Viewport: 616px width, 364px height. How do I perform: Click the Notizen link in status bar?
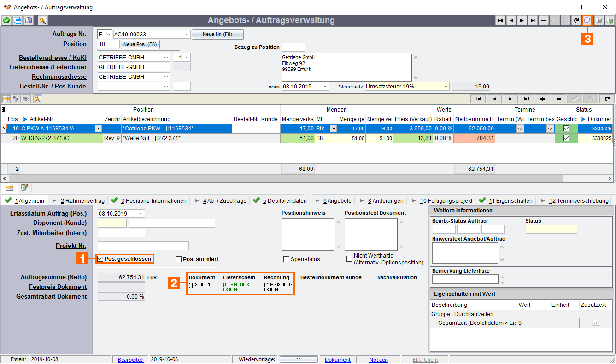point(378,360)
